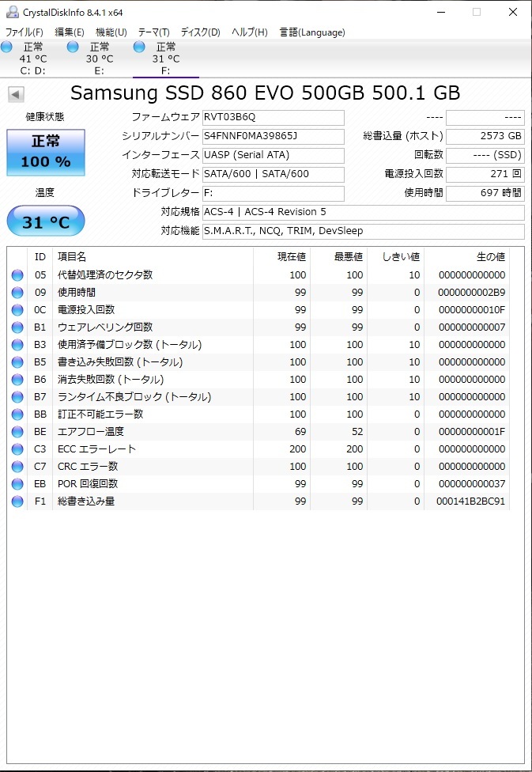Click the previous disk arrow button
The image size is (532, 772).
[17, 94]
